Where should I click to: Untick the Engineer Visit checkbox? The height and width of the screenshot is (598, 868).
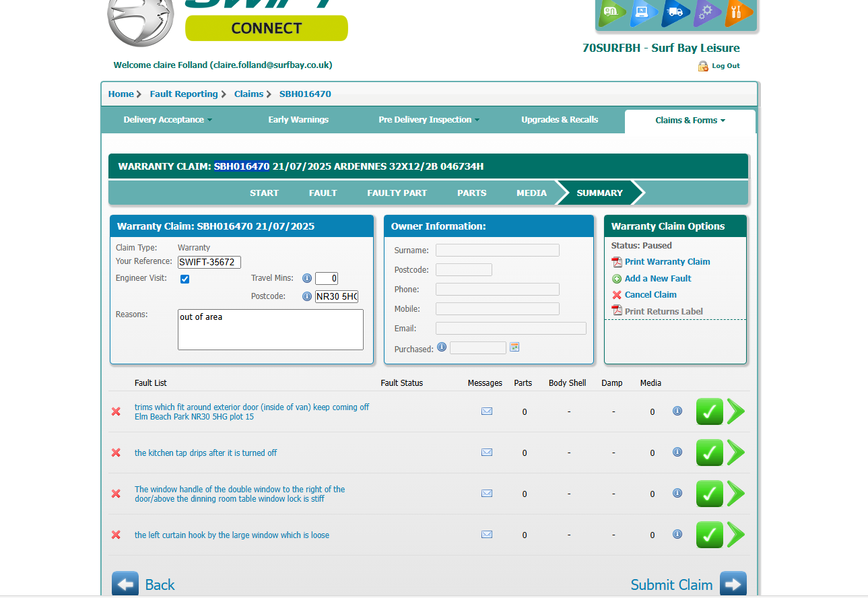click(185, 279)
